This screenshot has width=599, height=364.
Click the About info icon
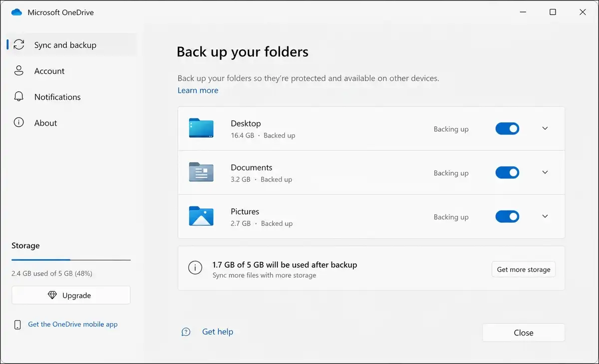[19, 123]
